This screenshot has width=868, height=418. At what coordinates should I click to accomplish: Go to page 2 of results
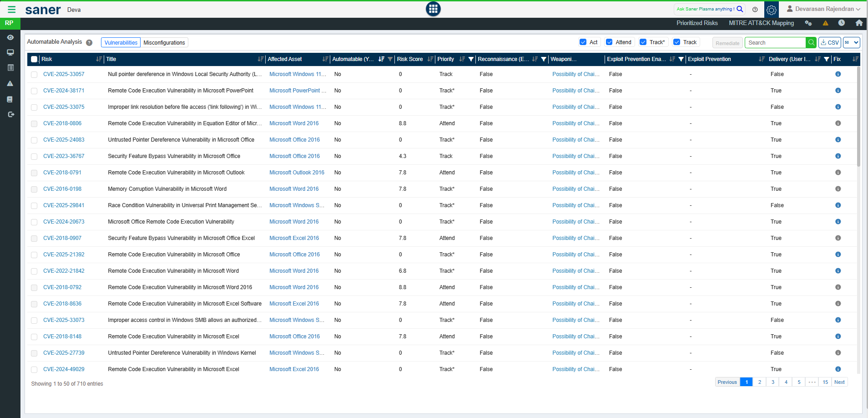tap(760, 382)
